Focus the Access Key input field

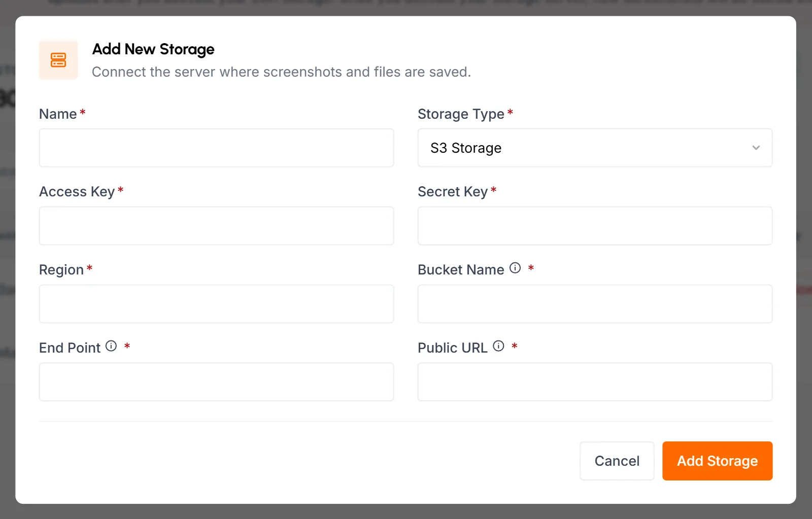pyautogui.click(x=216, y=226)
